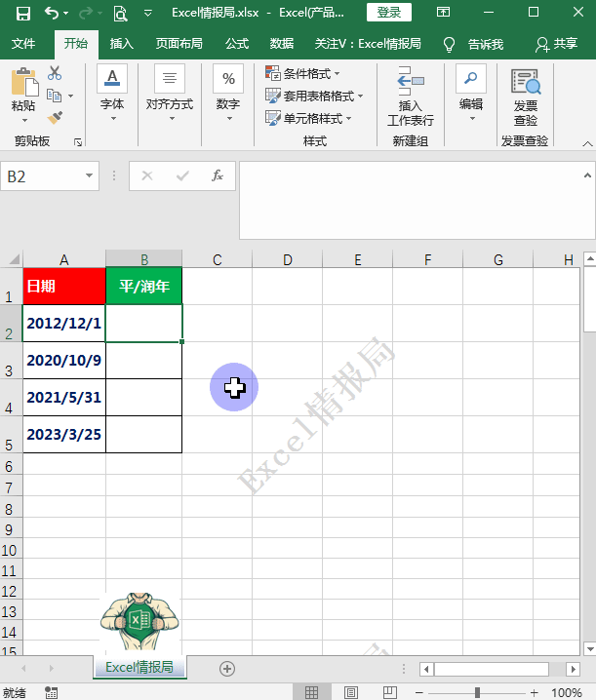Select row 3 header
This screenshot has height=700, width=596.
pos(9,361)
